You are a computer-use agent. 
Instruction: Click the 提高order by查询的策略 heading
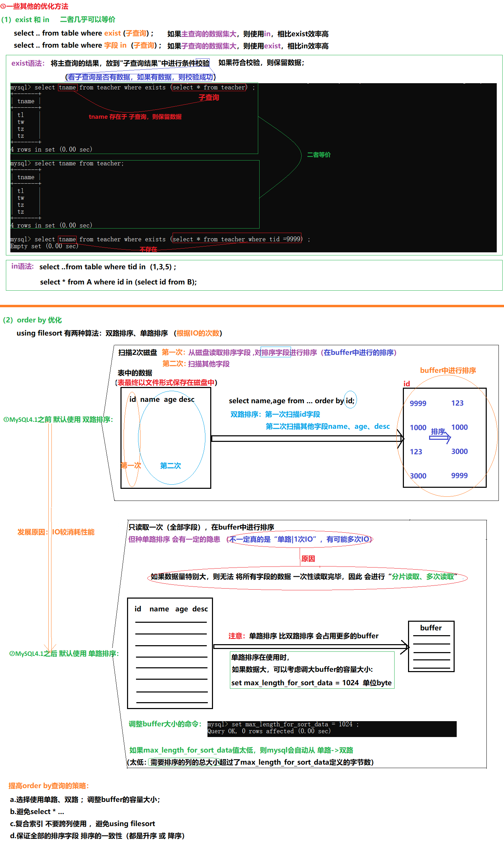[49, 786]
